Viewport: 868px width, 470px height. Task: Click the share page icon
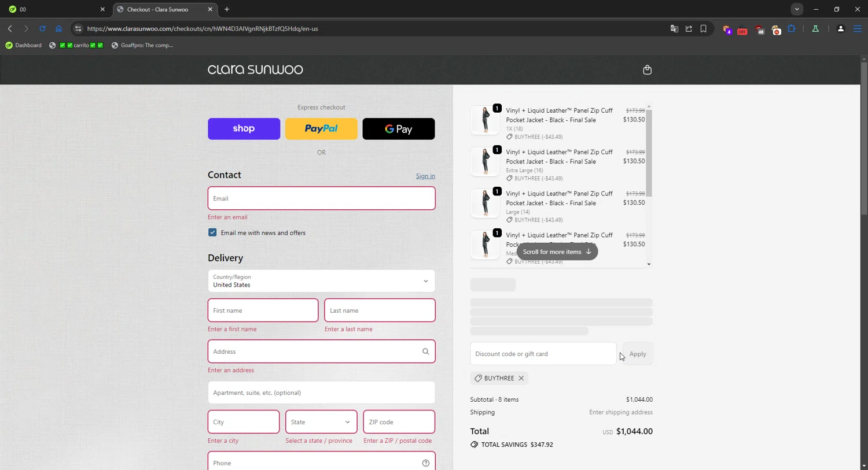(x=689, y=28)
